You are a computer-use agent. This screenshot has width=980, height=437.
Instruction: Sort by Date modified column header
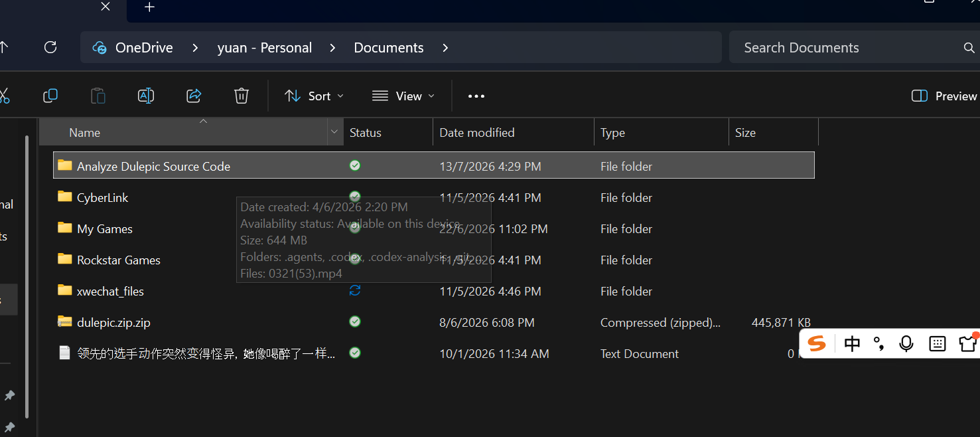point(514,132)
